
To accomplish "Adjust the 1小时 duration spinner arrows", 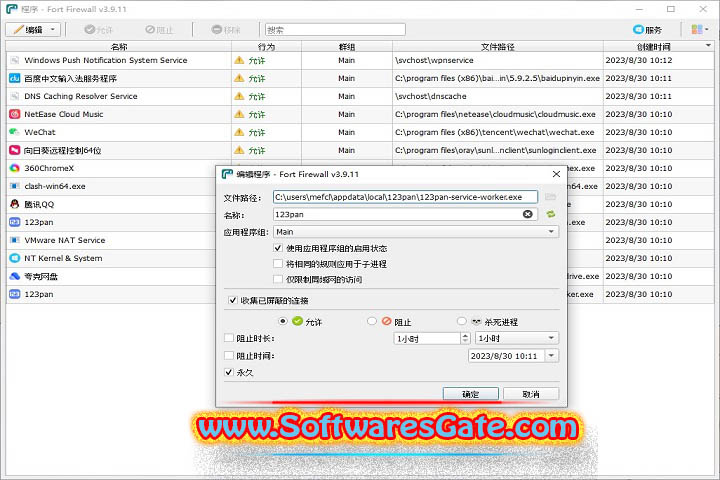I will (x=465, y=338).
